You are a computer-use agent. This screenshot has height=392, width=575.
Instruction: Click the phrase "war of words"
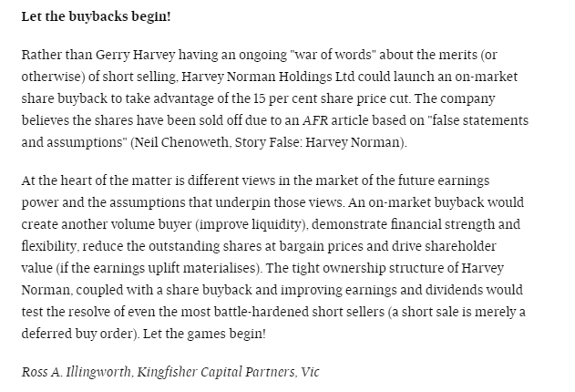(333, 55)
